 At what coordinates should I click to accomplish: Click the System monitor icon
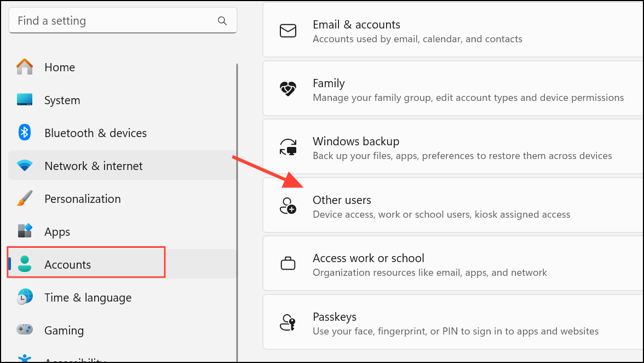pyautogui.click(x=25, y=99)
